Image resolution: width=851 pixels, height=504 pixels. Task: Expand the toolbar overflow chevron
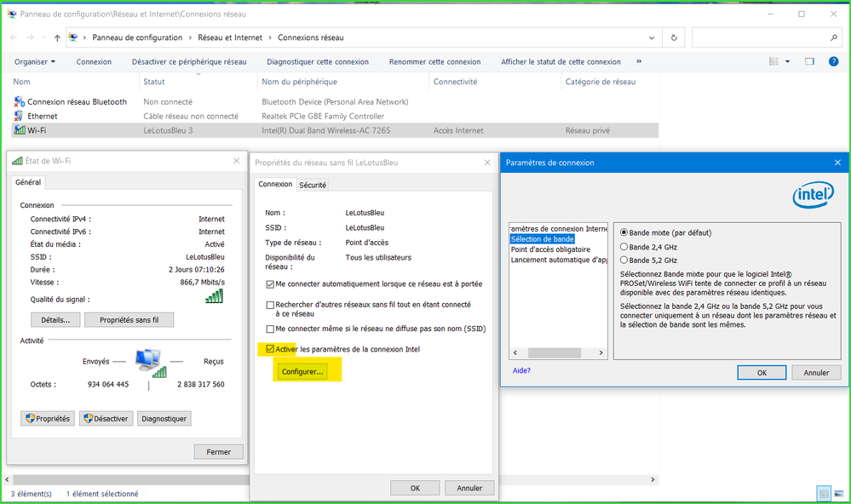click(x=639, y=61)
